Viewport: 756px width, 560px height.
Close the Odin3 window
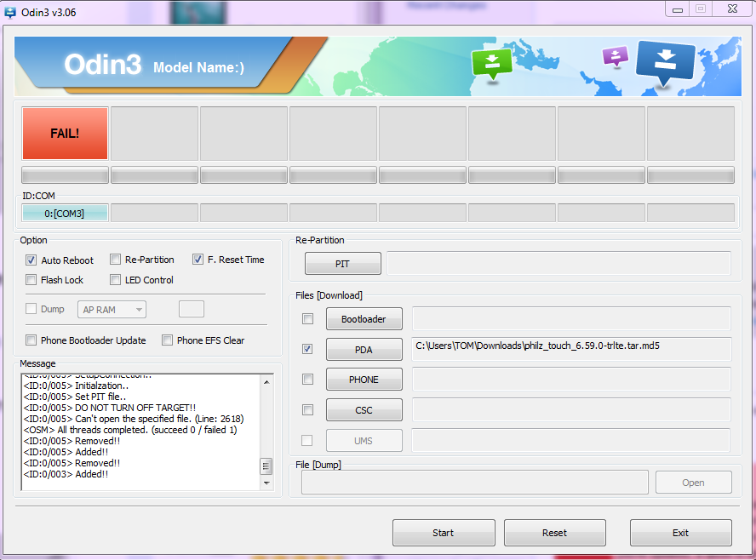(732, 9)
